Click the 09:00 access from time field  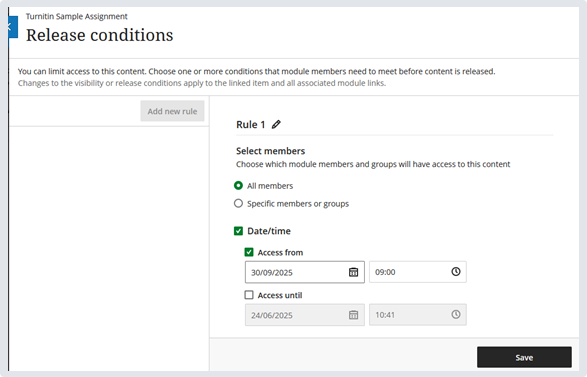[x=418, y=272]
